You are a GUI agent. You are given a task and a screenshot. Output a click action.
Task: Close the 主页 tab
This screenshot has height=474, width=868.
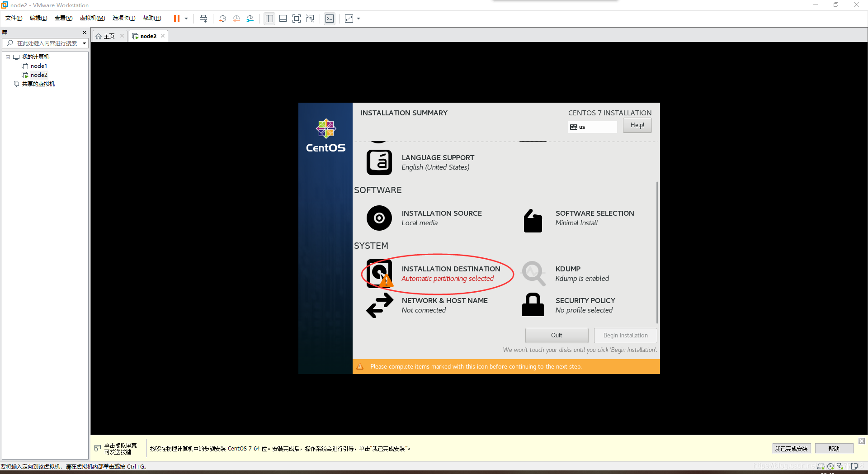[122, 36]
